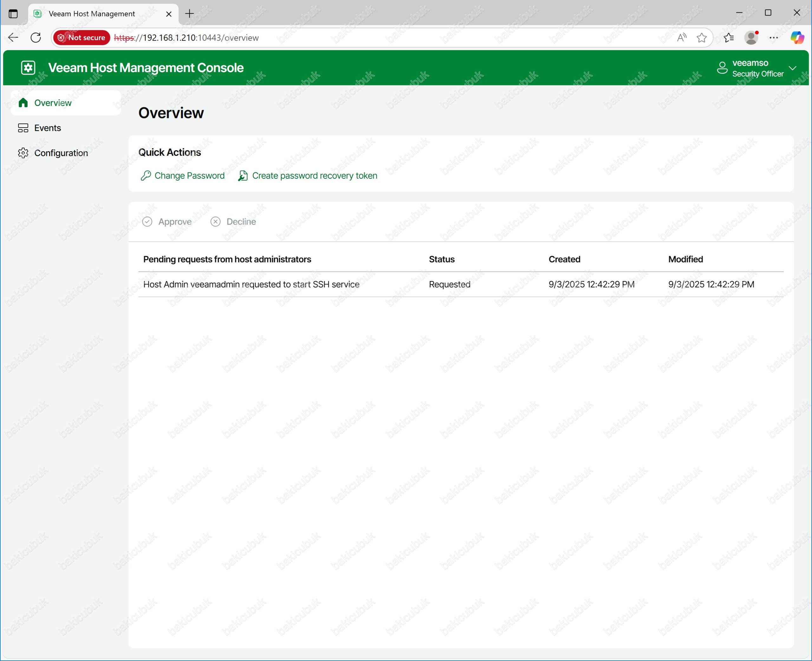Viewport: 812px width, 661px height.
Task: Click the Events list icon
Action: click(23, 128)
